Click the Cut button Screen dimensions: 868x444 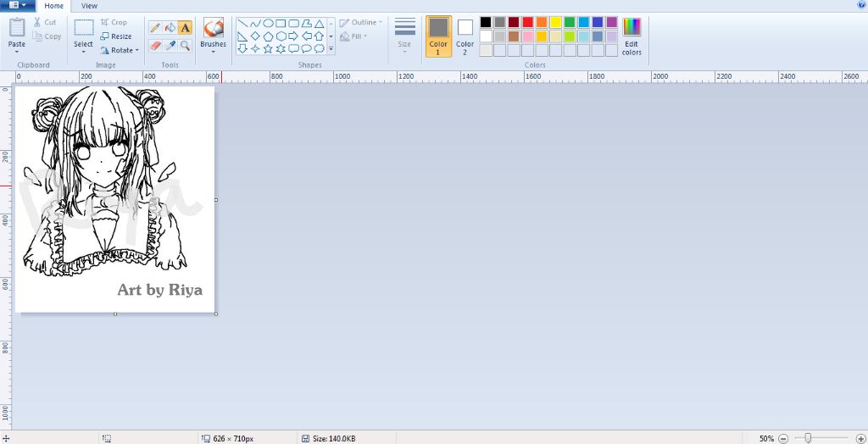[45, 22]
